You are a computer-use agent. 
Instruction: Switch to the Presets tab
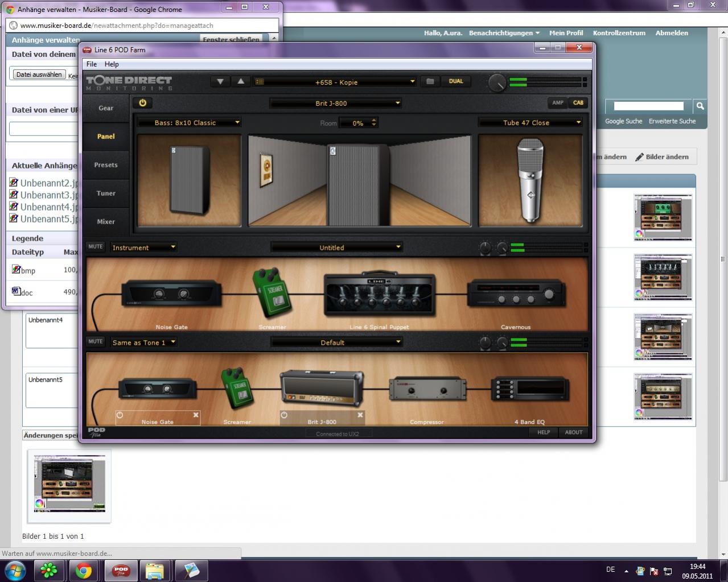coord(106,165)
